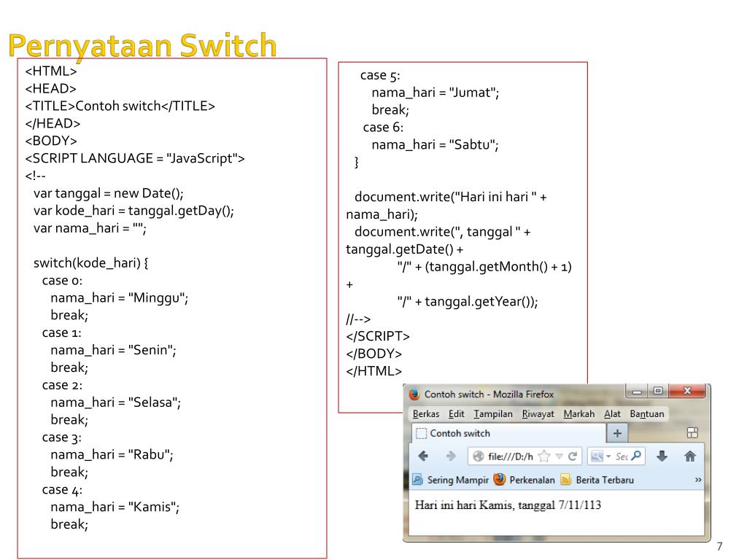Click the text "Hari ini hari Kamis, tanggal 7/11/113"
The height and width of the screenshot is (560, 747).
click(508, 505)
